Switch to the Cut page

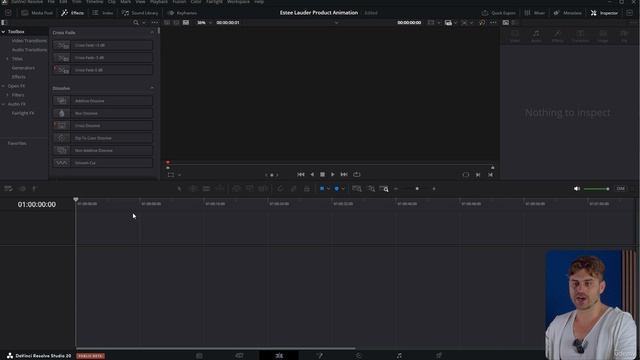(239, 356)
